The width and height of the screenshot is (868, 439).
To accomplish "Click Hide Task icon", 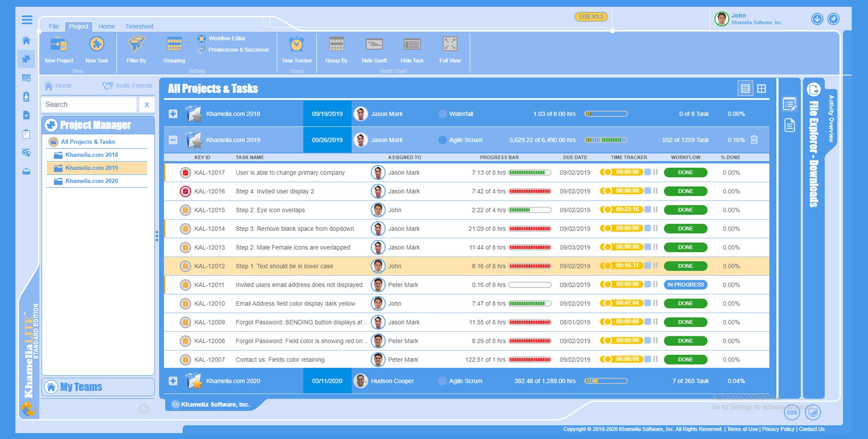I will (412, 44).
